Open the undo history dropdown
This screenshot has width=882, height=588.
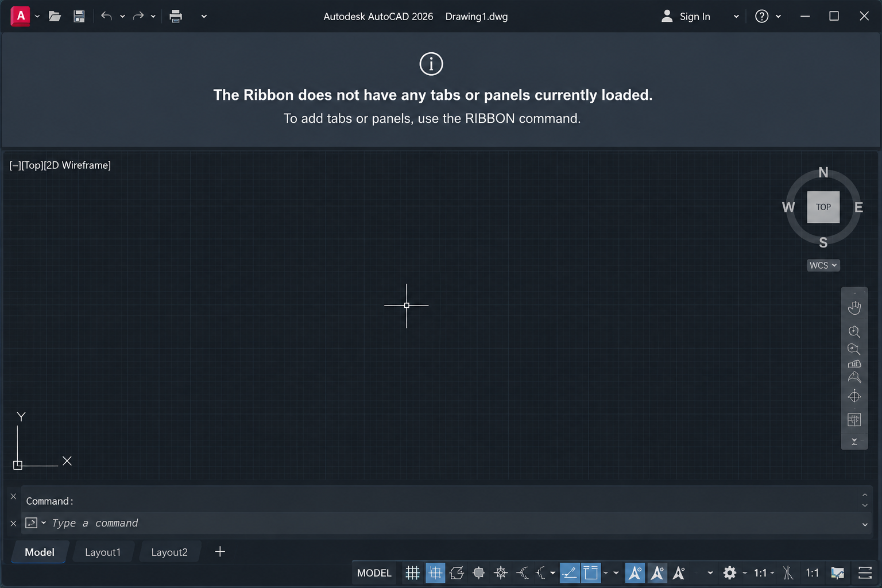coord(122,17)
